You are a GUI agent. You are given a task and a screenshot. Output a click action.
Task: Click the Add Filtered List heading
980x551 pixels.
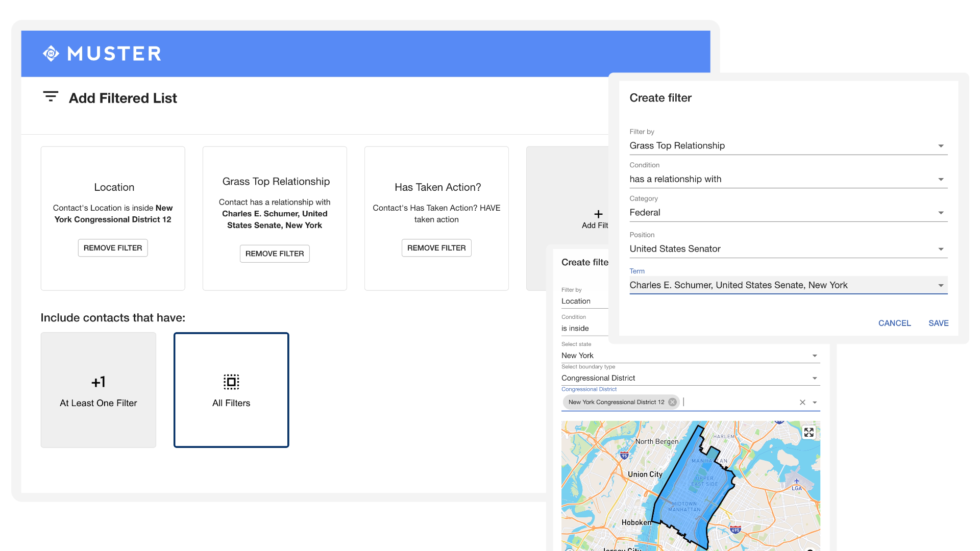(123, 98)
